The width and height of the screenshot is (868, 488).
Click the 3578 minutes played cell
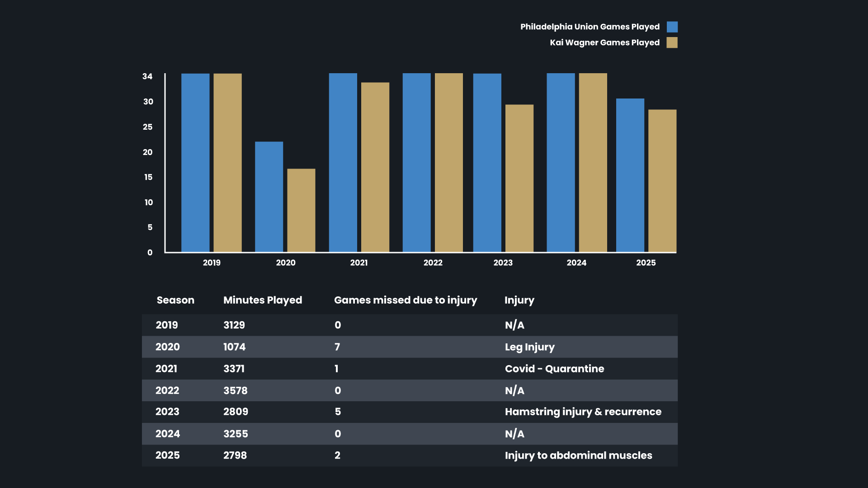pos(235,390)
